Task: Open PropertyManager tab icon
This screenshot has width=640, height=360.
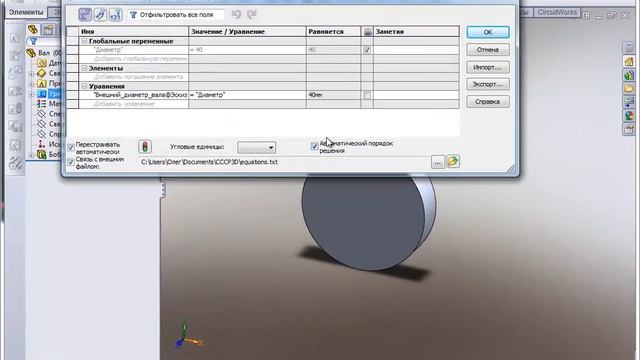Action: [48, 29]
